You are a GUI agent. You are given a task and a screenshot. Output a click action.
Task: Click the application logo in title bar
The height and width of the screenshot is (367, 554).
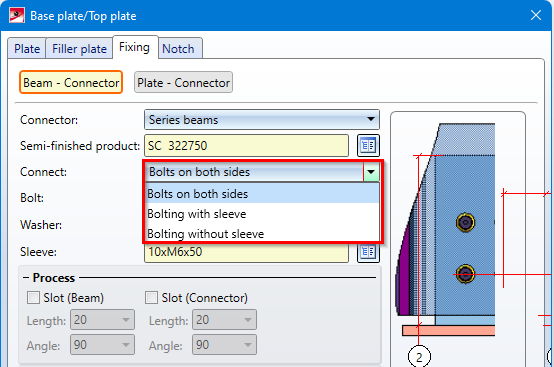point(17,16)
